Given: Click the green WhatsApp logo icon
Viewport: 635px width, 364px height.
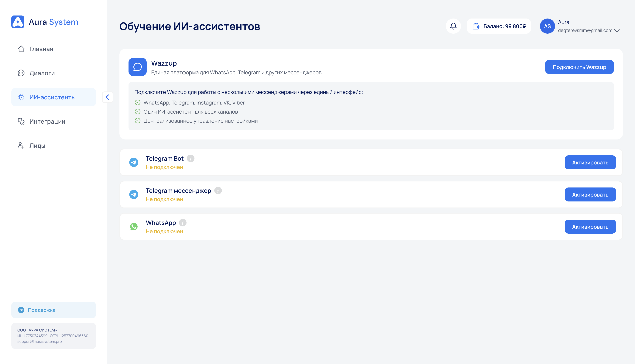Looking at the screenshot, I should [x=134, y=226].
